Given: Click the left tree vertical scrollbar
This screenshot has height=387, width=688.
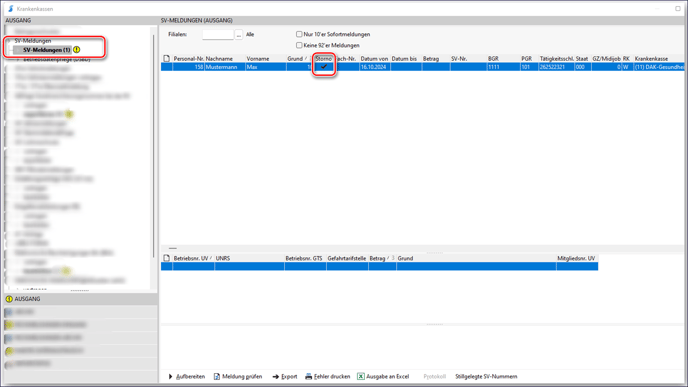Looking at the screenshot, I should tap(154, 145).
